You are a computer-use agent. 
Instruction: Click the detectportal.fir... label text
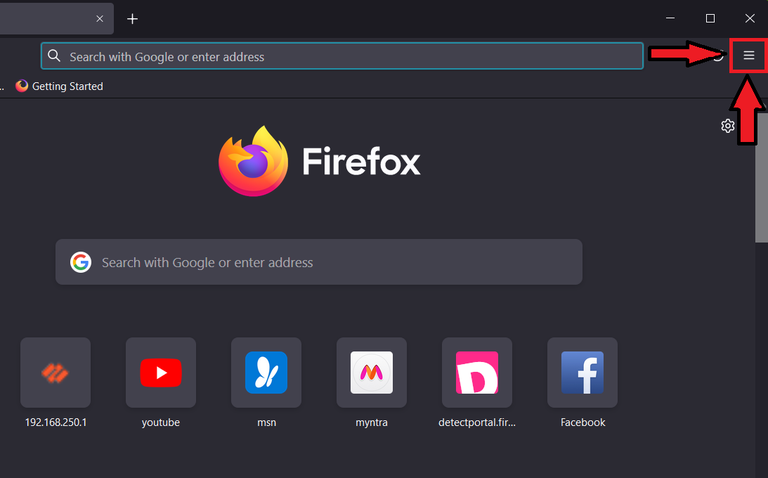tap(477, 422)
